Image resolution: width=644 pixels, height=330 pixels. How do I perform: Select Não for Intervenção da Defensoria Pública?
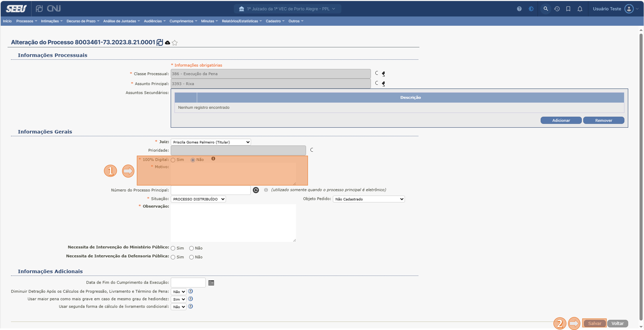pos(191,257)
